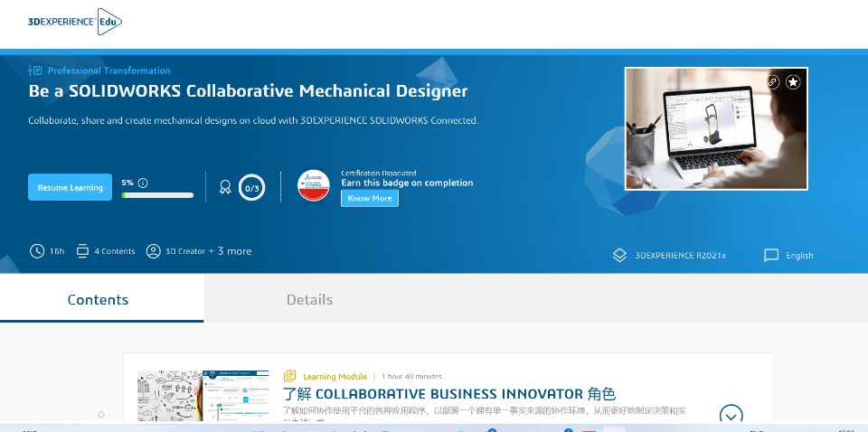Expand the + 3 more roles
This screenshot has width=868, height=432.
click(230, 251)
